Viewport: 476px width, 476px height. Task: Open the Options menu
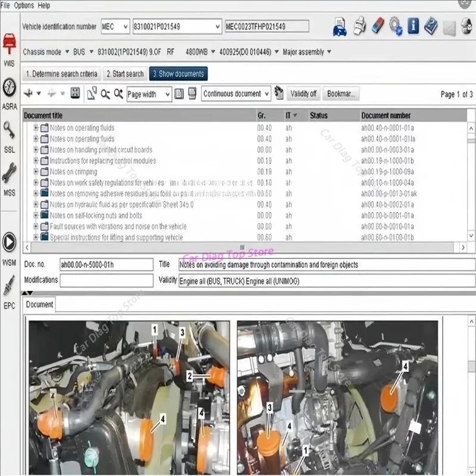pos(24,5)
